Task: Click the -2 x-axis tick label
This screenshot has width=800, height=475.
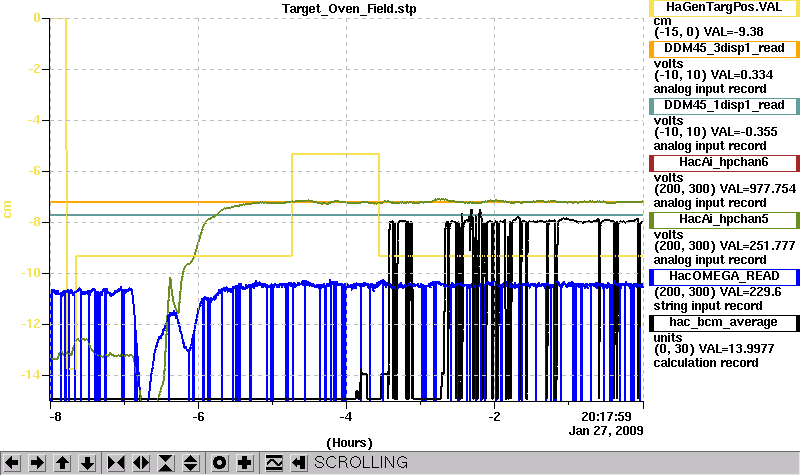Action: [x=494, y=417]
